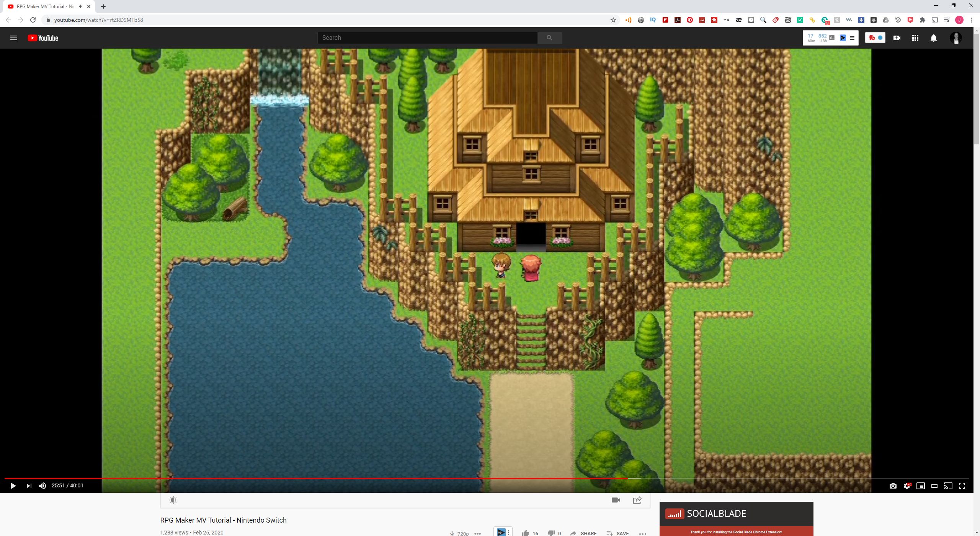Click the search magnifier button
The height and width of the screenshot is (536, 980).
click(550, 38)
